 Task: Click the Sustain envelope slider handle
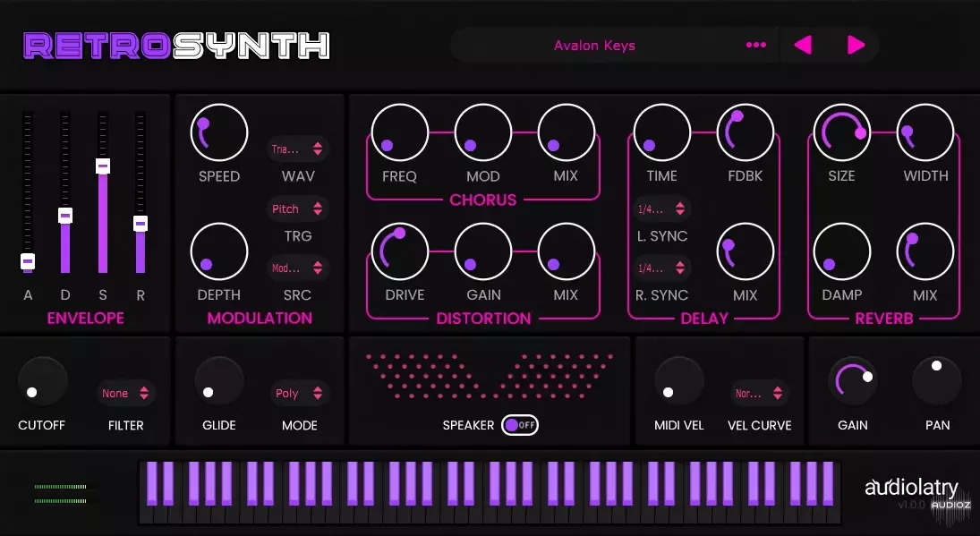tap(103, 166)
